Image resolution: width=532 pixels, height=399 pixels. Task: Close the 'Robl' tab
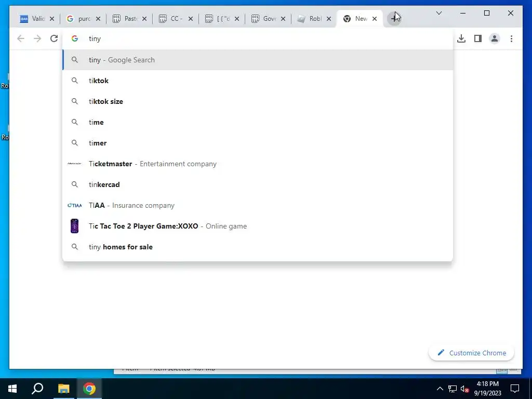[x=329, y=19]
